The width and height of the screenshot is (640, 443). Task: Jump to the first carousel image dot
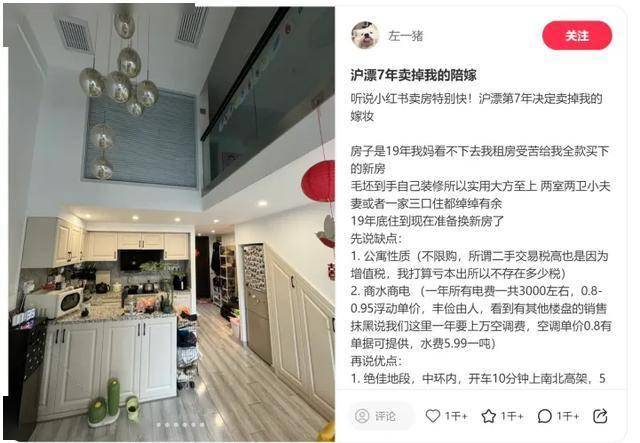[158, 425]
